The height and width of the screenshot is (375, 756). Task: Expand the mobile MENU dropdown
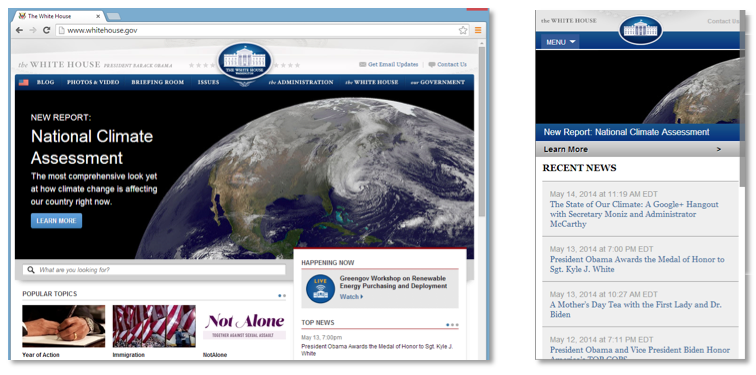point(560,42)
